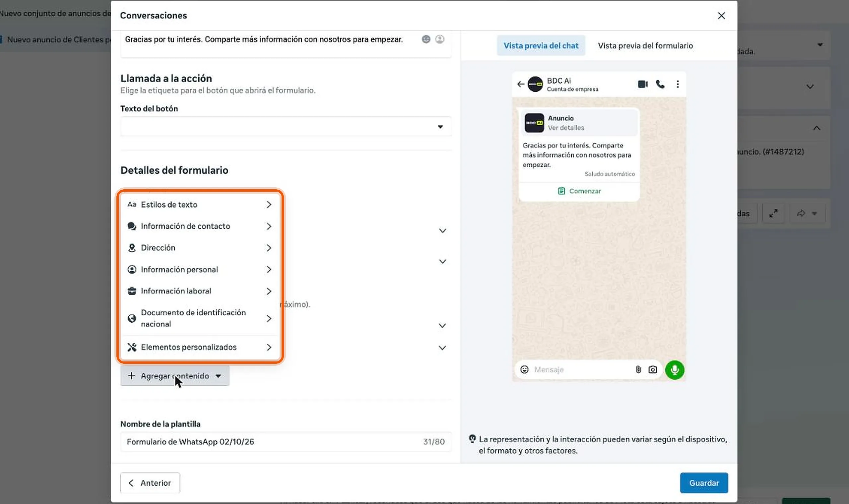Expand Estilos de texto submenu
This screenshot has width=849, height=504.
[x=200, y=205]
